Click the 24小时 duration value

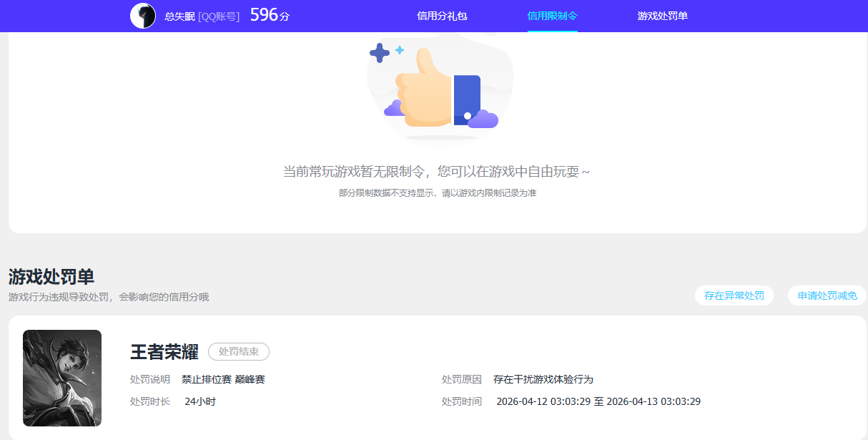(x=200, y=401)
